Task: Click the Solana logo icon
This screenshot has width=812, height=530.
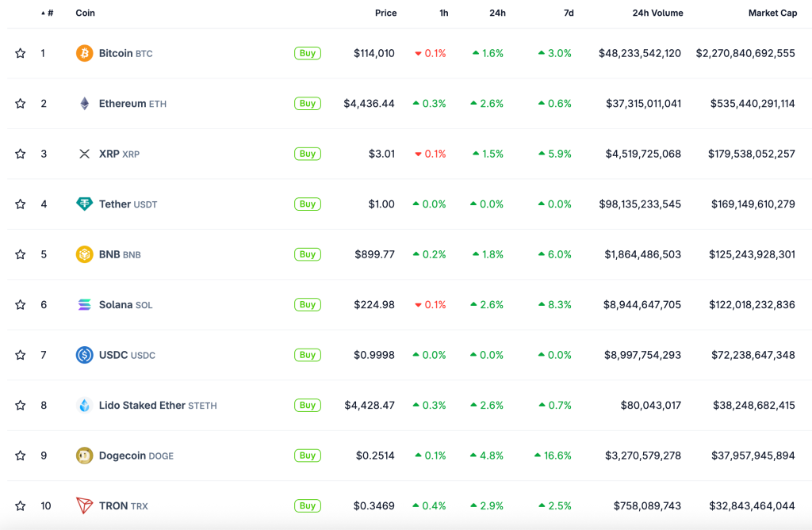Action: coord(84,305)
